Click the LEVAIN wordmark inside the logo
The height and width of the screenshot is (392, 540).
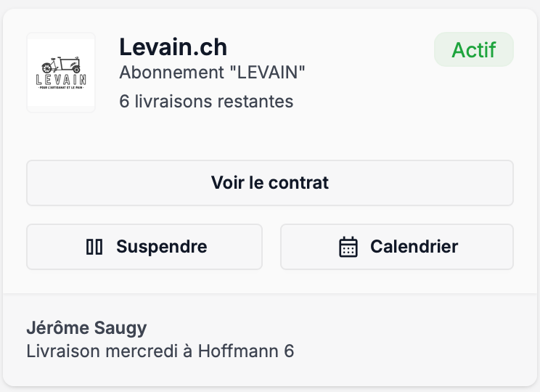61,78
